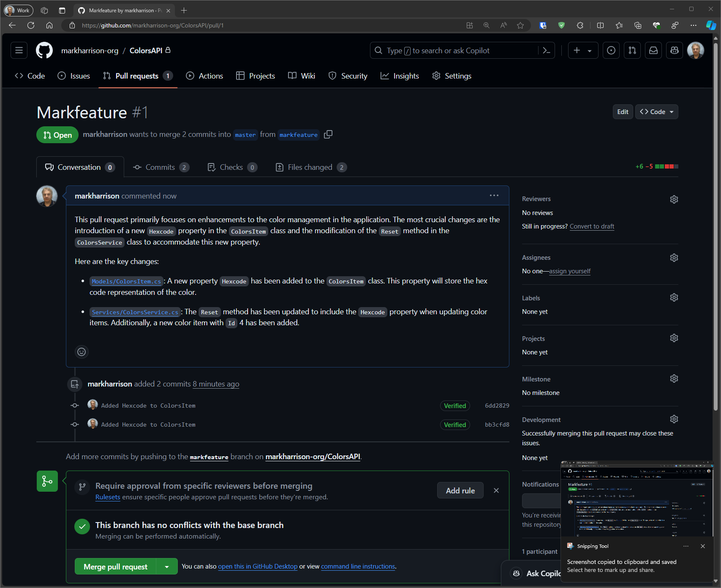Click the Convert to draft link
Viewport: 721px width, 588px height.
pos(592,226)
